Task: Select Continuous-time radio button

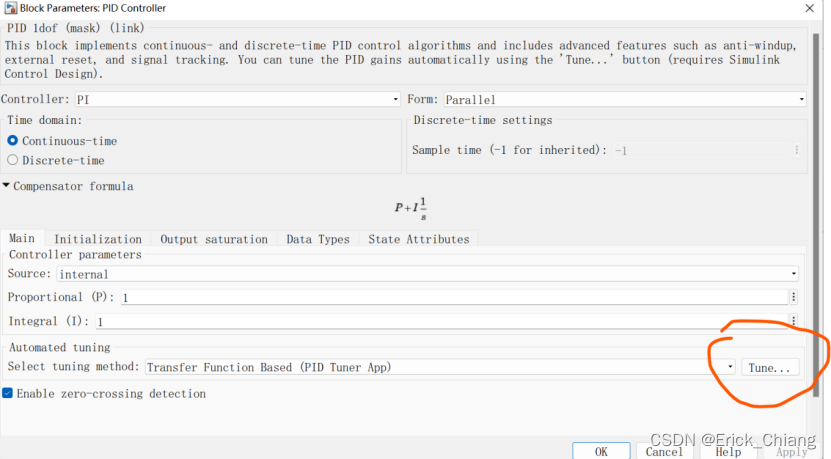Action: pyautogui.click(x=13, y=140)
